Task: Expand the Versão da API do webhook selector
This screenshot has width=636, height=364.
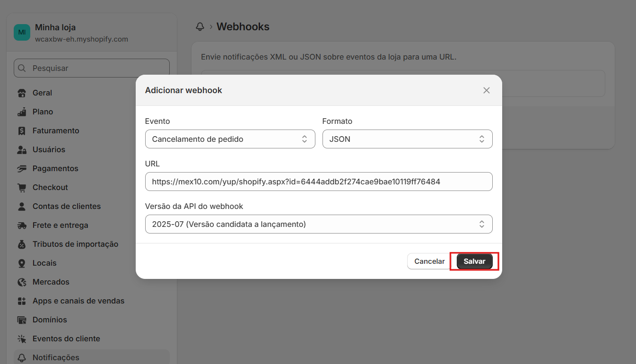Action: (319, 224)
